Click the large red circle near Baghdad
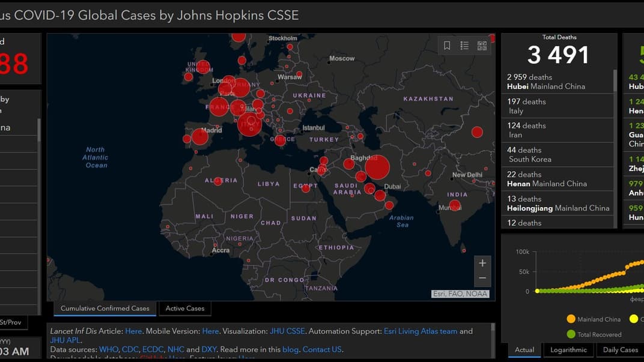644x362 pixels. 377,167
